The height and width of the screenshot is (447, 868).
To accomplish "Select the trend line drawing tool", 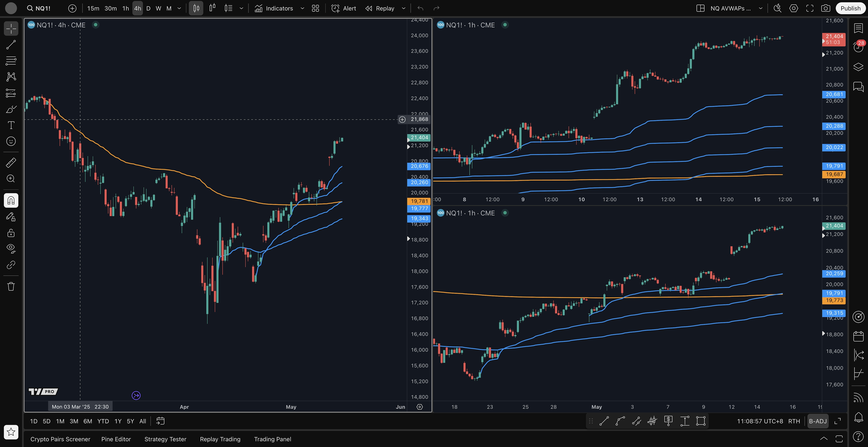I will pos(11,45).
